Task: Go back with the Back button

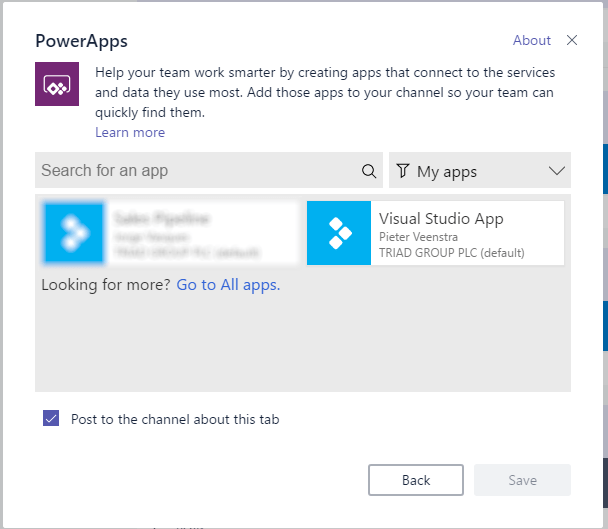Action: (416, 480)
